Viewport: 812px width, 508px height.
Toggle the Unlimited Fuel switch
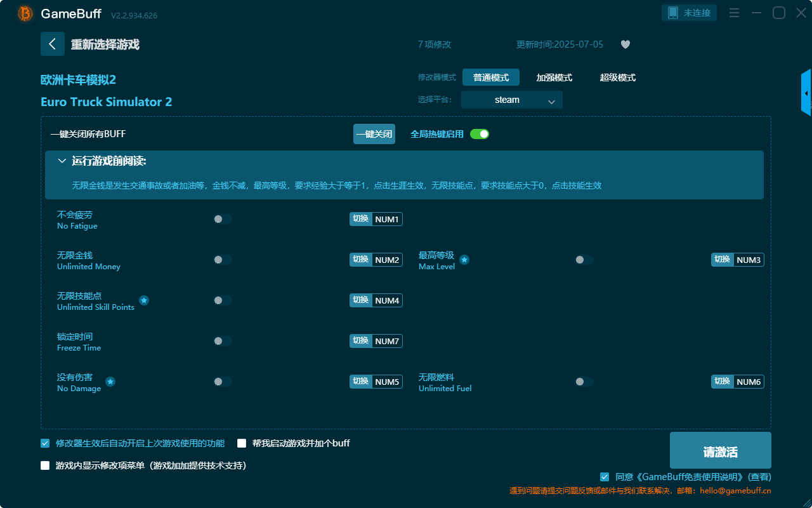point(584,382)
